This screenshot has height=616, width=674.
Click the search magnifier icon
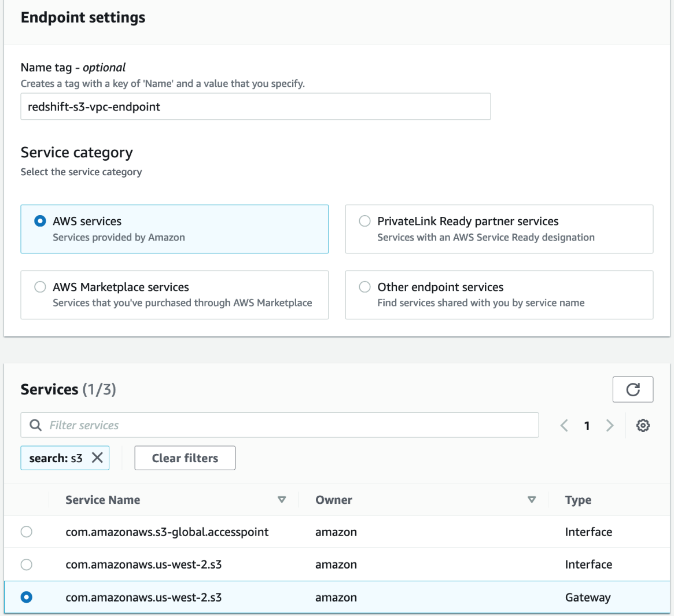click(36, 425)
